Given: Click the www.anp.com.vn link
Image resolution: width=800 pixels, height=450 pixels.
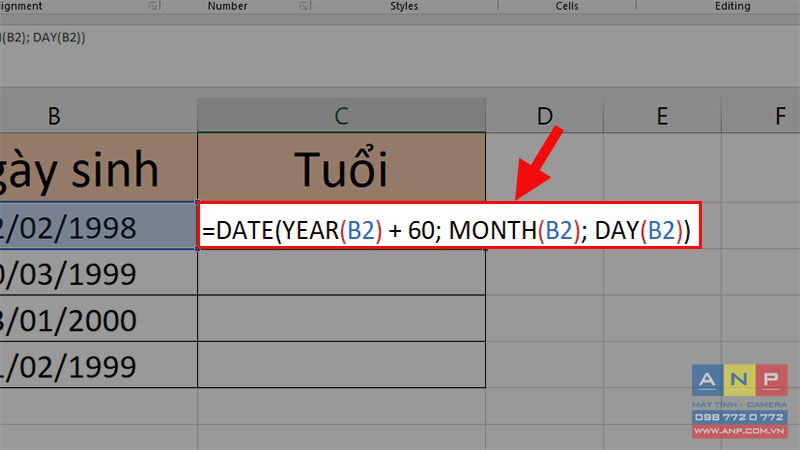Looking at the screenshot, I should (739, 431).
